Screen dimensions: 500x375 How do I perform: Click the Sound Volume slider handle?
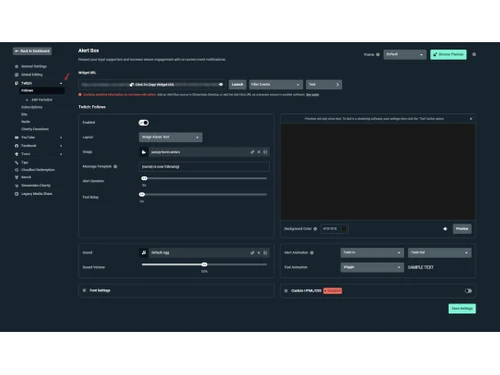[x=204, y=264]
